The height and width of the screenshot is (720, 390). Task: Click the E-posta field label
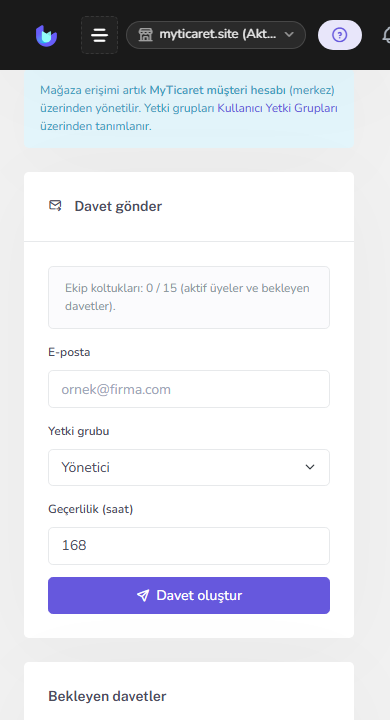pos(69,352)
